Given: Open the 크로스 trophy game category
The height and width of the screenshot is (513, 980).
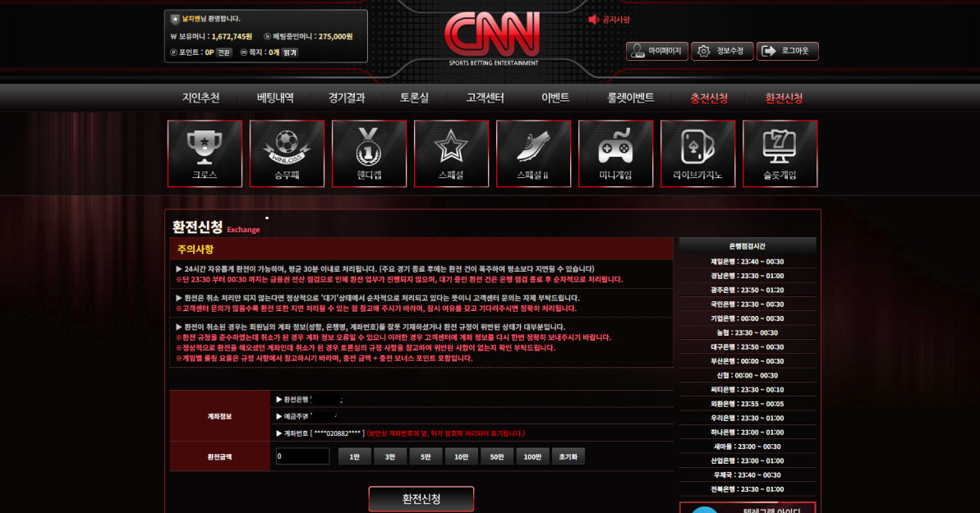Looking at the screenshot, I should tap(205, 153).
